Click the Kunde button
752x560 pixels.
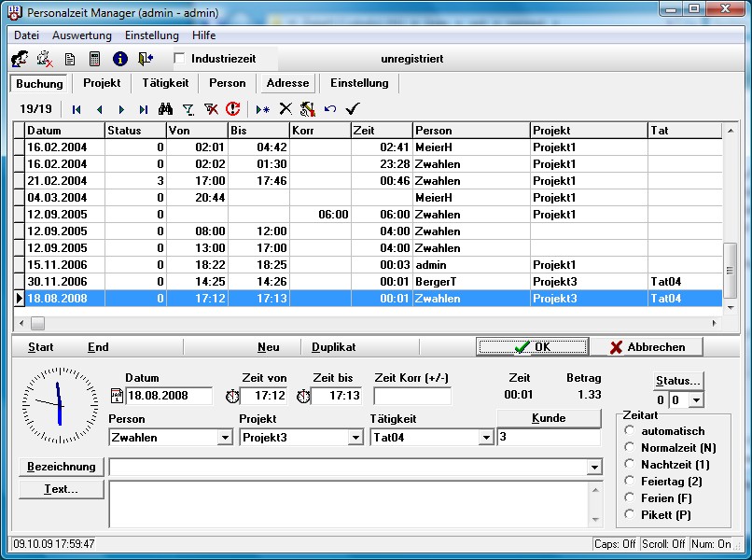click(549, 418)
